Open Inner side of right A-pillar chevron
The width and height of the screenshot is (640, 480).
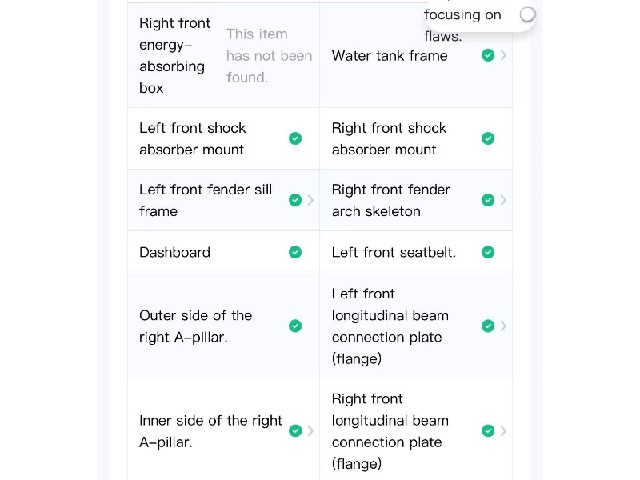tap(311, 431)
